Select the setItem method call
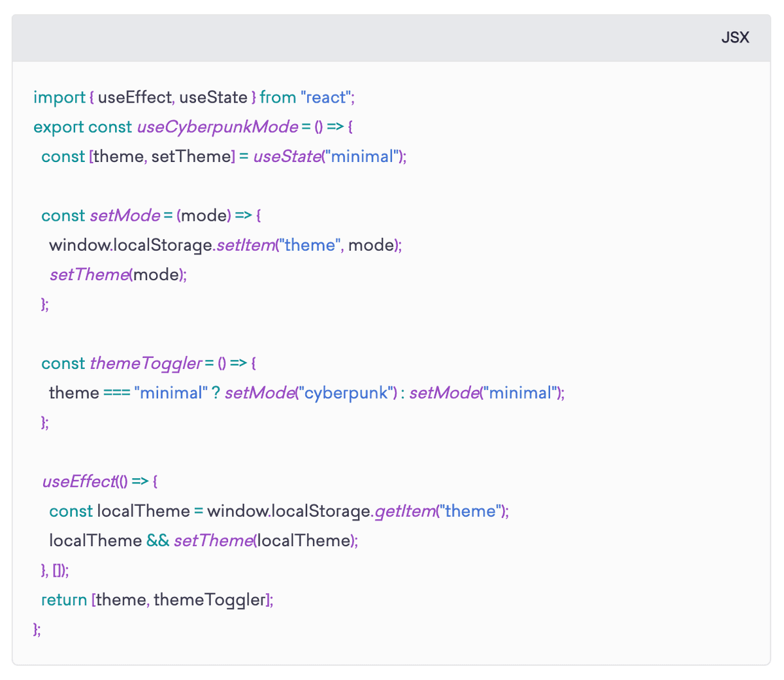Image resolution: width=784 pixels, height=680 pixels. (x=245, y=245)
